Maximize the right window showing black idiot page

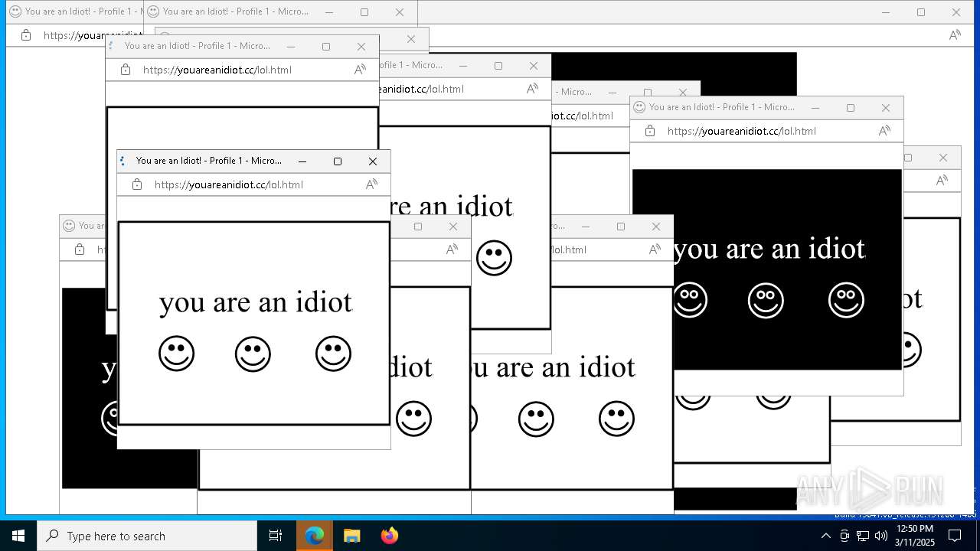(851, 108)
